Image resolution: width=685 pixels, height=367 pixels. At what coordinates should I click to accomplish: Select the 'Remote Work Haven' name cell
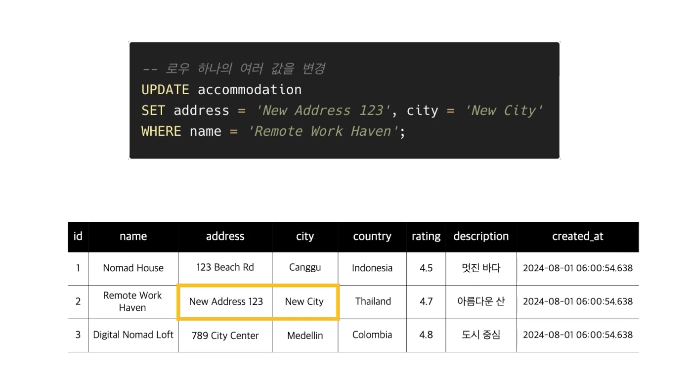click(x=133, y=301)
